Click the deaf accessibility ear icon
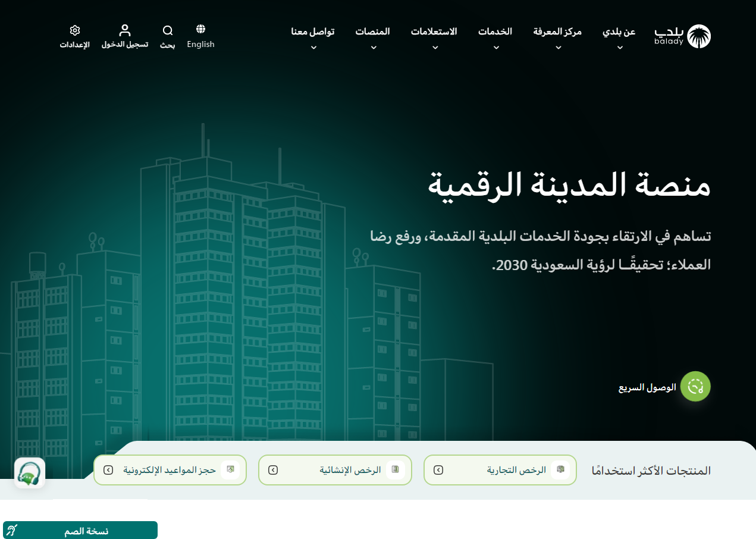Image resolution: width=756 pixels, height=539 pixels. (12, 531)
